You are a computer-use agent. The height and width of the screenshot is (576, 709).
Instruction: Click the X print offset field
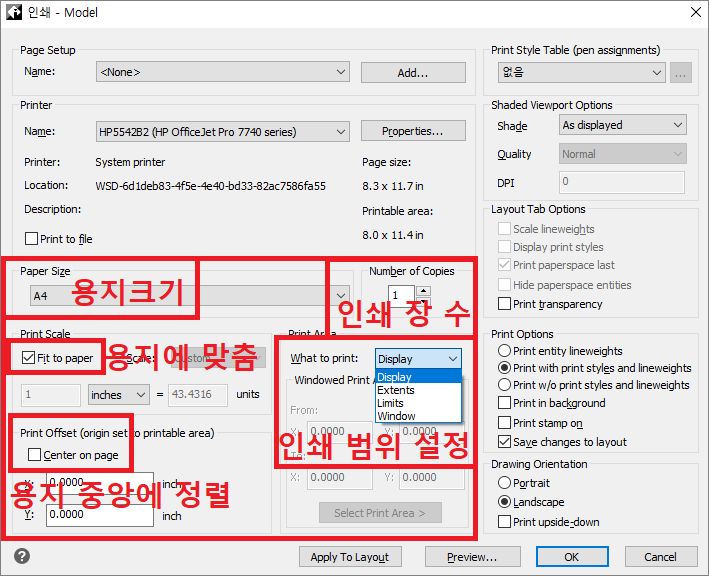(x=99, y=482)
